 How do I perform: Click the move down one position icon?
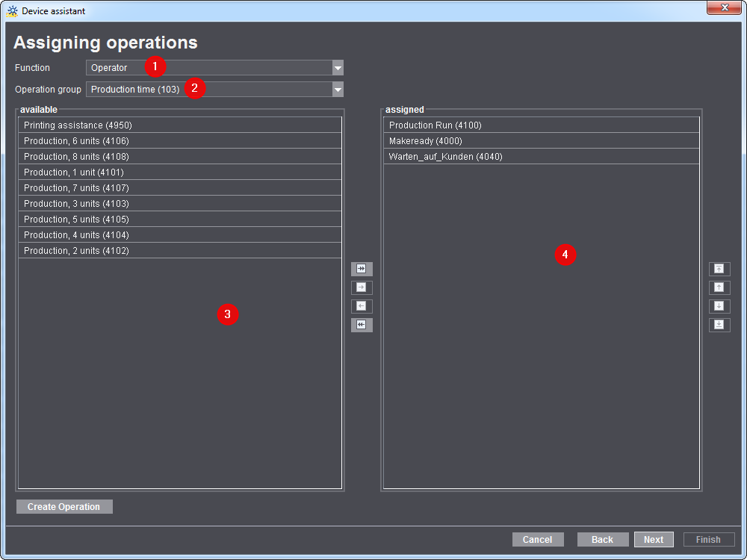click(x=719, y=306)
